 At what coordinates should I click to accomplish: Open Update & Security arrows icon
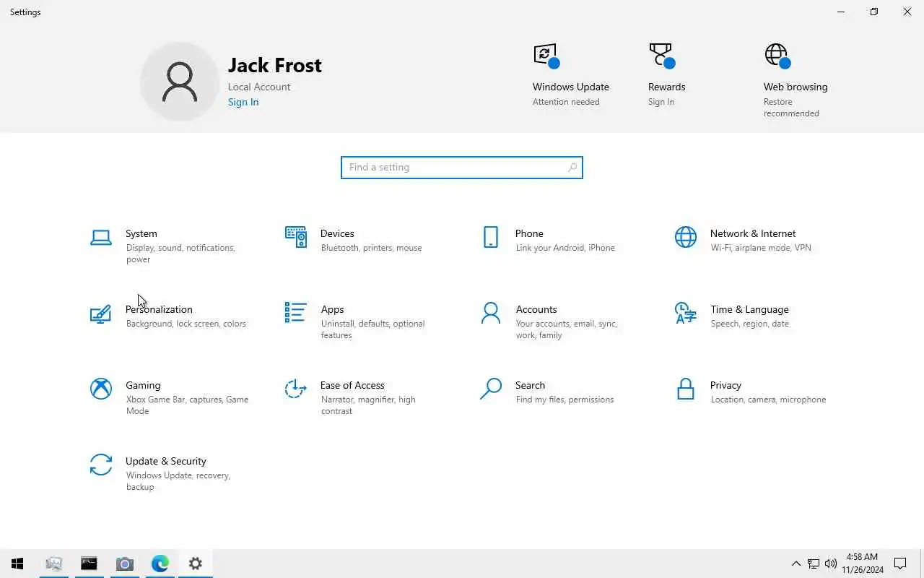pyautogui.click(x=101, y=465)
